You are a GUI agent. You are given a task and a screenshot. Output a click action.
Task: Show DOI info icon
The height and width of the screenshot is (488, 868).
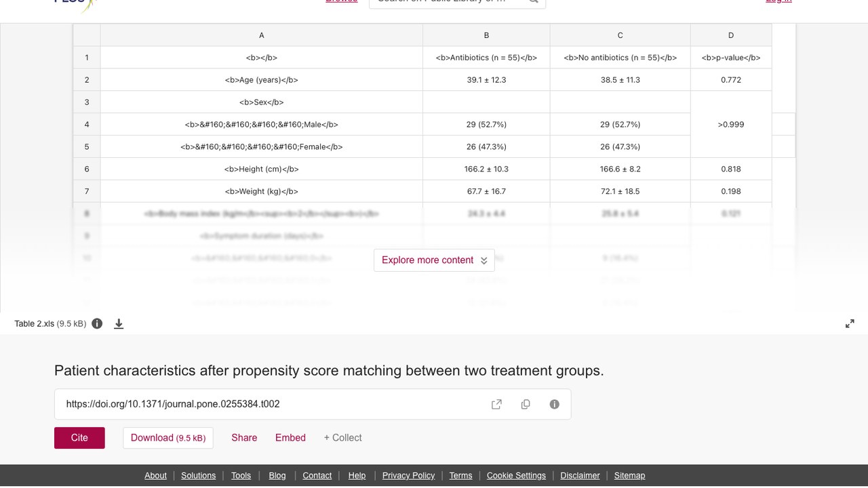(555, 404)
